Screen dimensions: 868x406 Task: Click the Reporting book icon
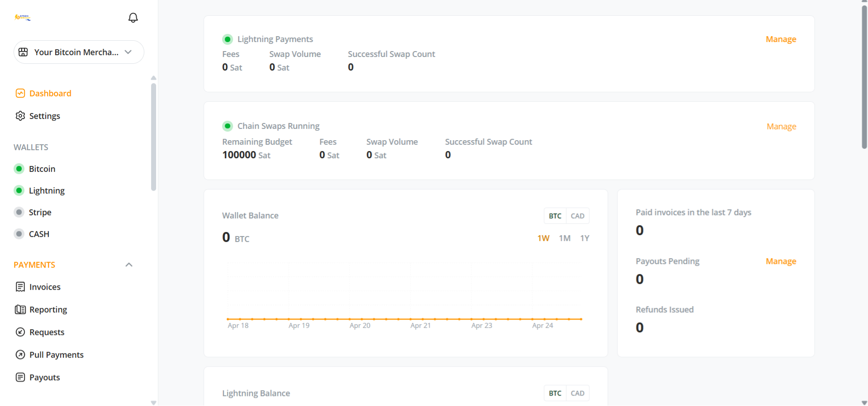point(20,309)
